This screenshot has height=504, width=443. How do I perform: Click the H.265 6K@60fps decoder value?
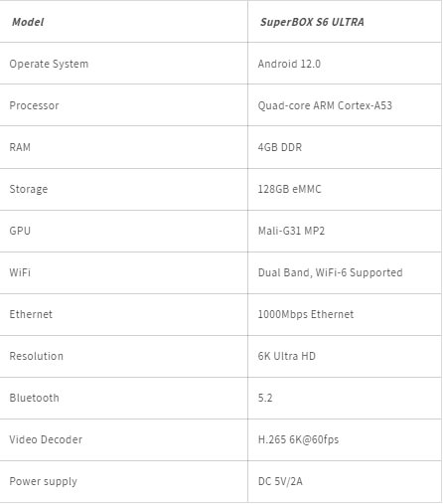point(298,439)
